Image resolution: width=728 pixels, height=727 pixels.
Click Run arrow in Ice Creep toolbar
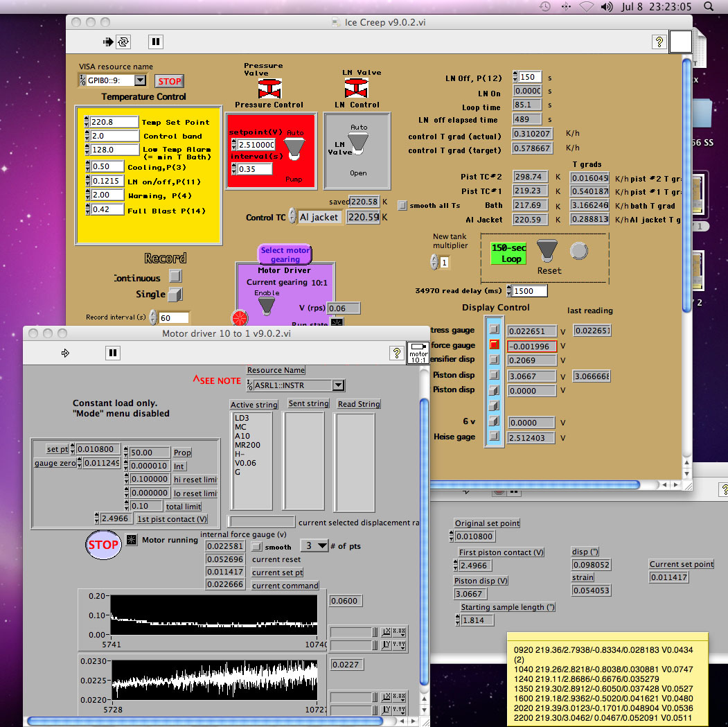[108, 42]
